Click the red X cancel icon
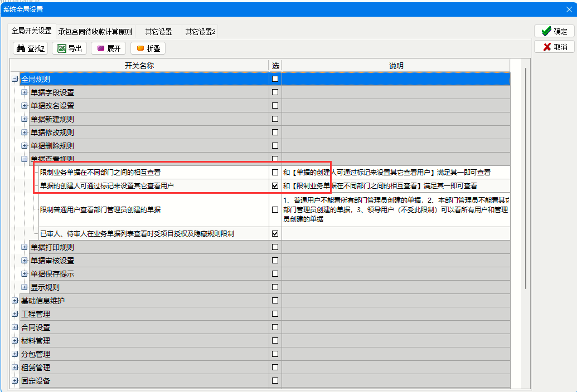 tap(546, 47)
